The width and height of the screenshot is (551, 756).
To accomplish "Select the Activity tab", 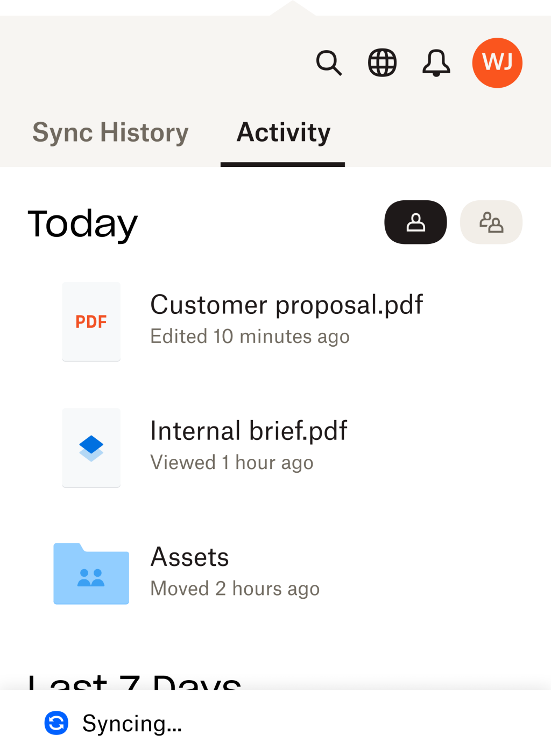I will 283,132.
